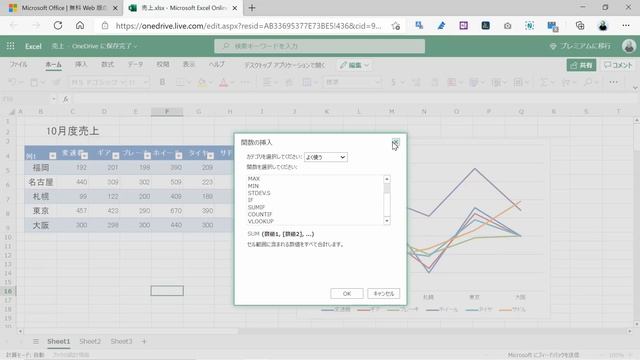The width and height of the screenshot is (640, 360).
Task: Go to the browser home page
Action: [x=80, y=26]
